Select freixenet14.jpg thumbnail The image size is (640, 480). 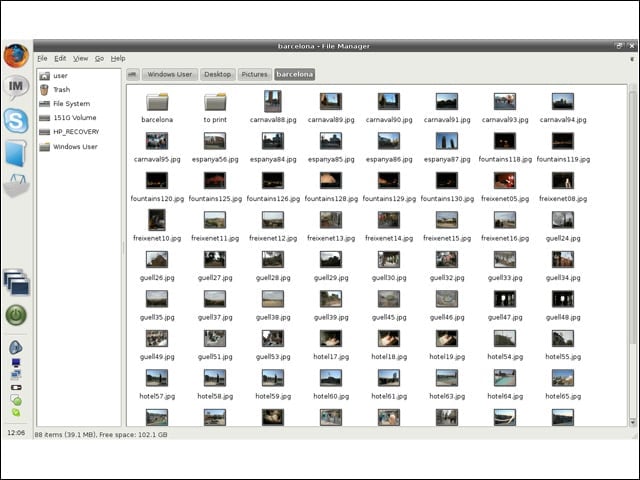(389, 220)
